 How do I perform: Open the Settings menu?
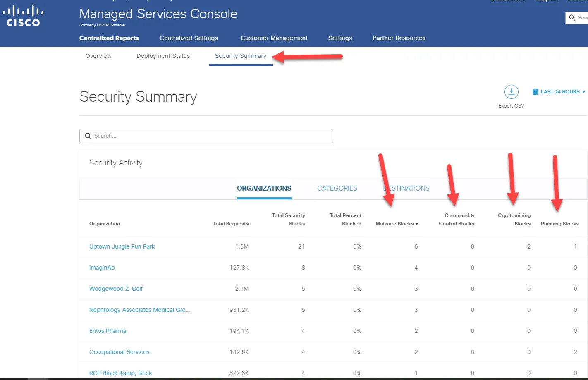[340, 38]
